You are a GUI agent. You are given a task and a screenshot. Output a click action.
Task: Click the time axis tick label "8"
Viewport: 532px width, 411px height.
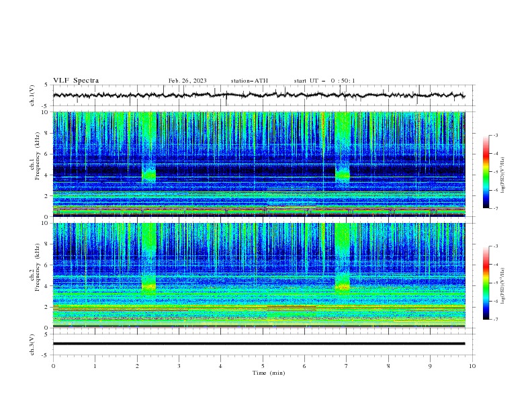[x=388, y=366]
